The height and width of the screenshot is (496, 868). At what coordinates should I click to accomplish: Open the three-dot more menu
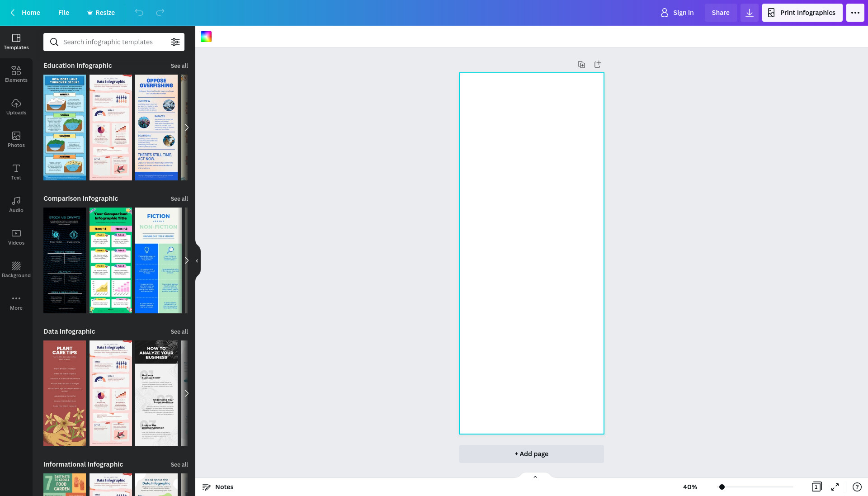point(855,13)
